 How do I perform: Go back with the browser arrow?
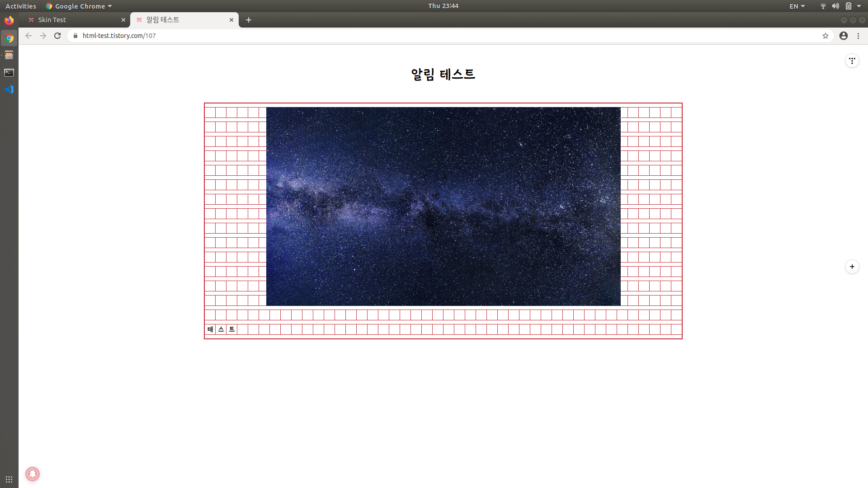tap(28, 36)
